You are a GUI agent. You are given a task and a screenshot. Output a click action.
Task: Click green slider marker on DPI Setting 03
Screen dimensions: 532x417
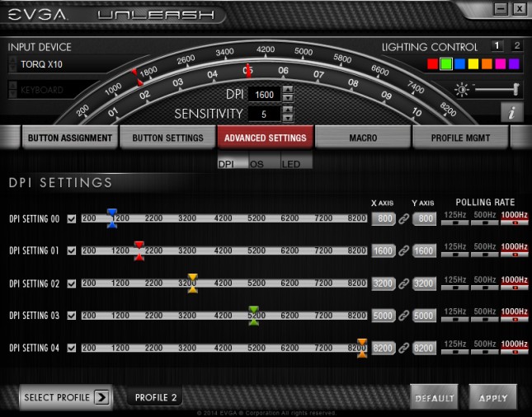pyautogui.click(x=254, y=316)
